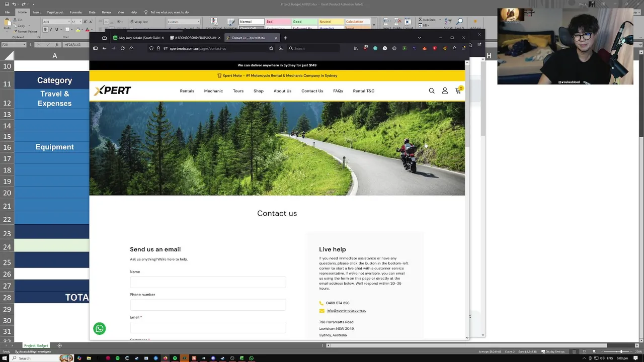The image size is (644, 362).
Task: Add a new sheet in Excel
Action: tap(59, 345)
